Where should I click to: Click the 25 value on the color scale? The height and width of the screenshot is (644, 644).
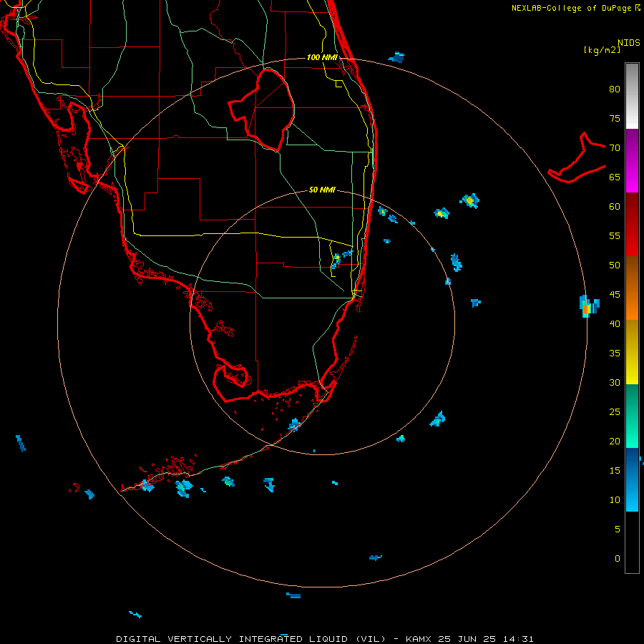615,412
